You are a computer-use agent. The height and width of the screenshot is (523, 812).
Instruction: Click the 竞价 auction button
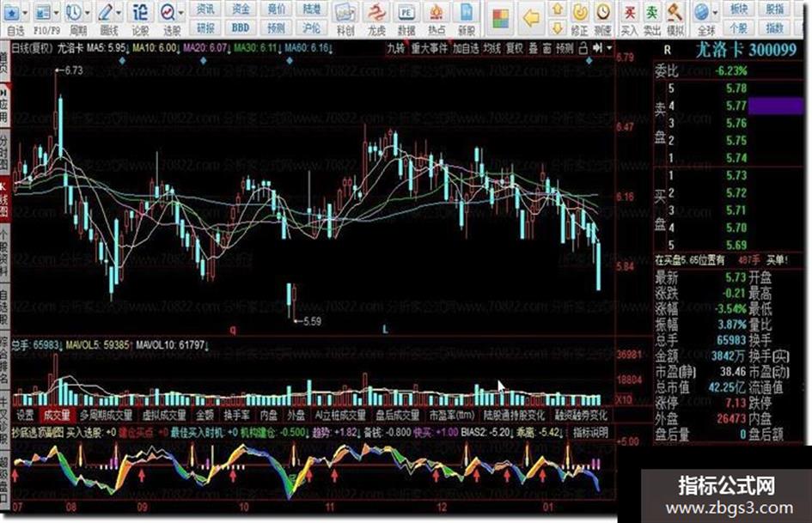[x=277, y=9]
